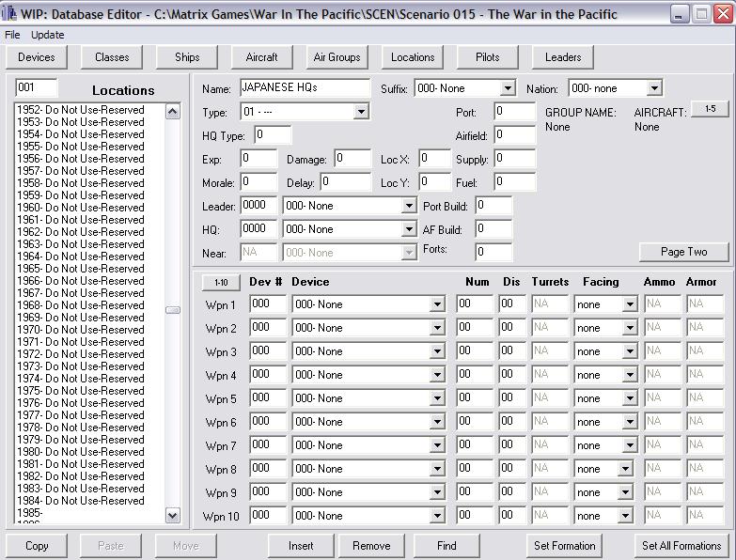The height and width of the screenshot is (560, 736).
Task: Click the Morale input field
Action: [x=258, y=182]
